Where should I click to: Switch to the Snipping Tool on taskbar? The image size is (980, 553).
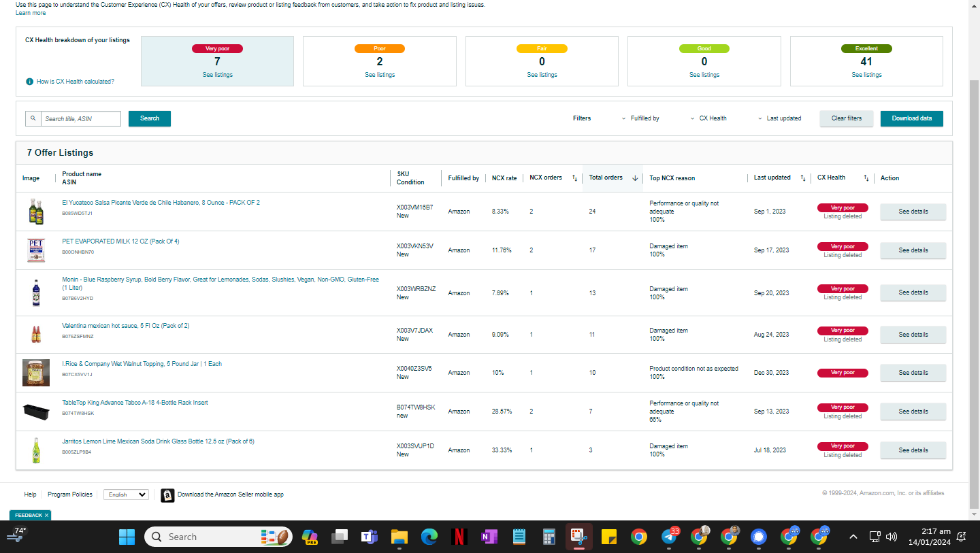[579, 537]
